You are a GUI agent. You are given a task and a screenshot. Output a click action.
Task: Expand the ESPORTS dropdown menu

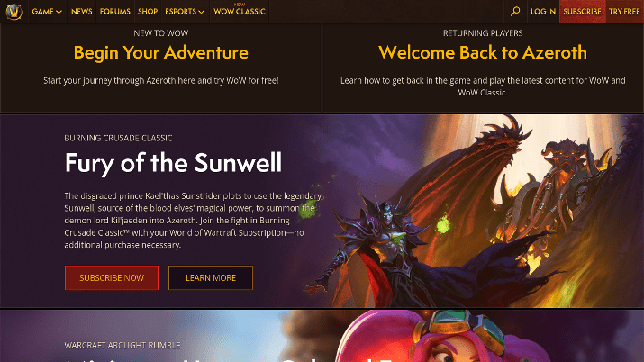point(185,12)
